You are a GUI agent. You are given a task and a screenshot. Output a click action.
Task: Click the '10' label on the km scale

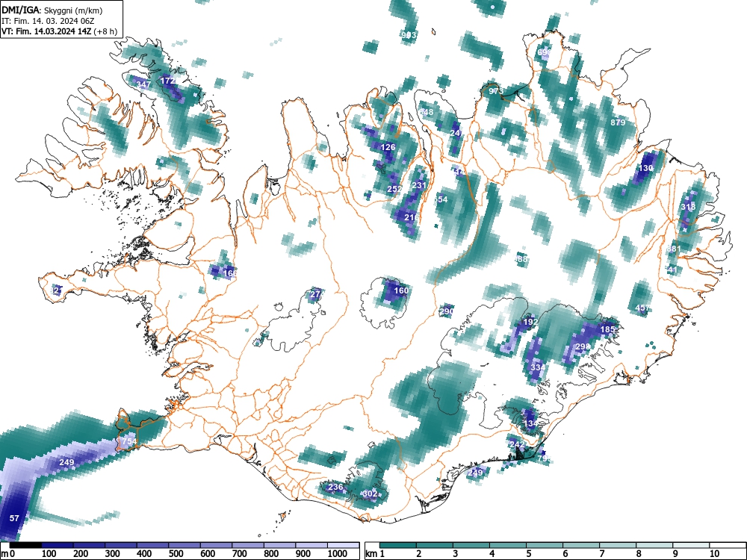(x=713, y=554)
